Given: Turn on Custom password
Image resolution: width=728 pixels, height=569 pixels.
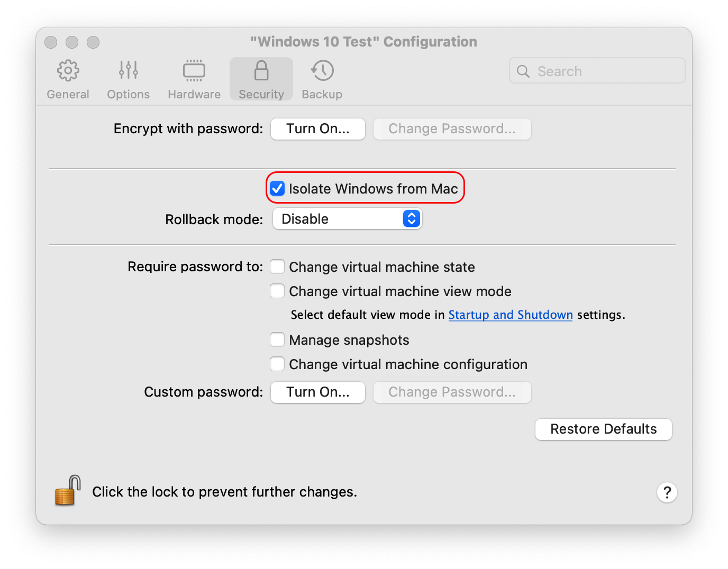Looking at the screenshot, I should point(318,392).
